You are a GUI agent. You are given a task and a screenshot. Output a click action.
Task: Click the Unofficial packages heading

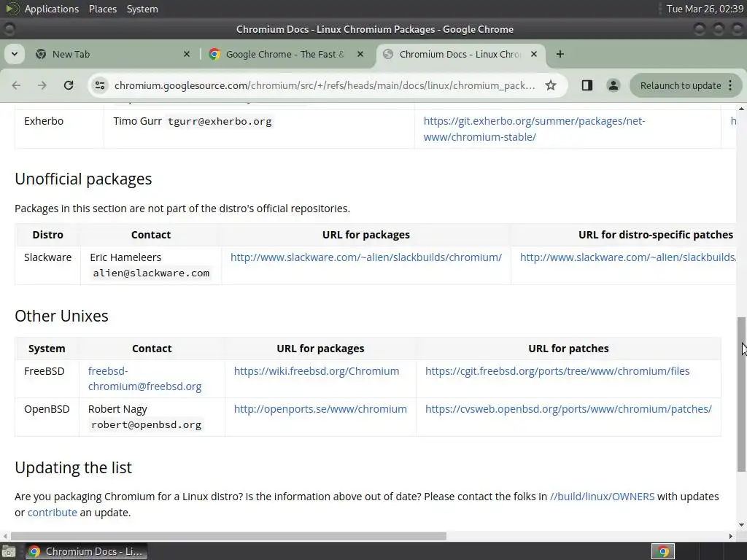83,179
